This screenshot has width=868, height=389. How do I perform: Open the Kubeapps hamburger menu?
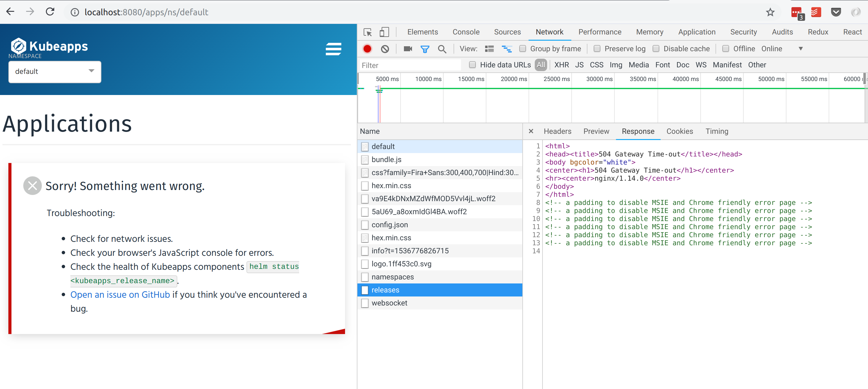[333, 49]
